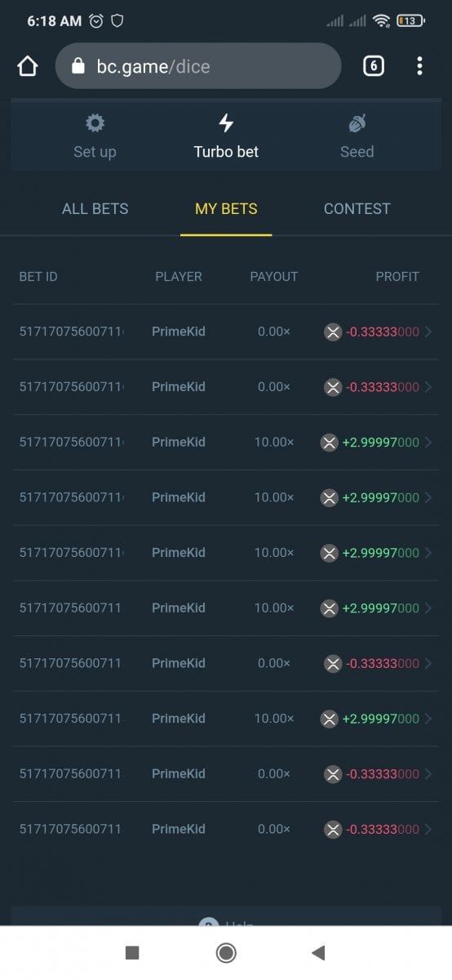Image resolution: width=452 pixels, height=980 pixels.
Task: Select the MY BETS tab
Action: 226,209
